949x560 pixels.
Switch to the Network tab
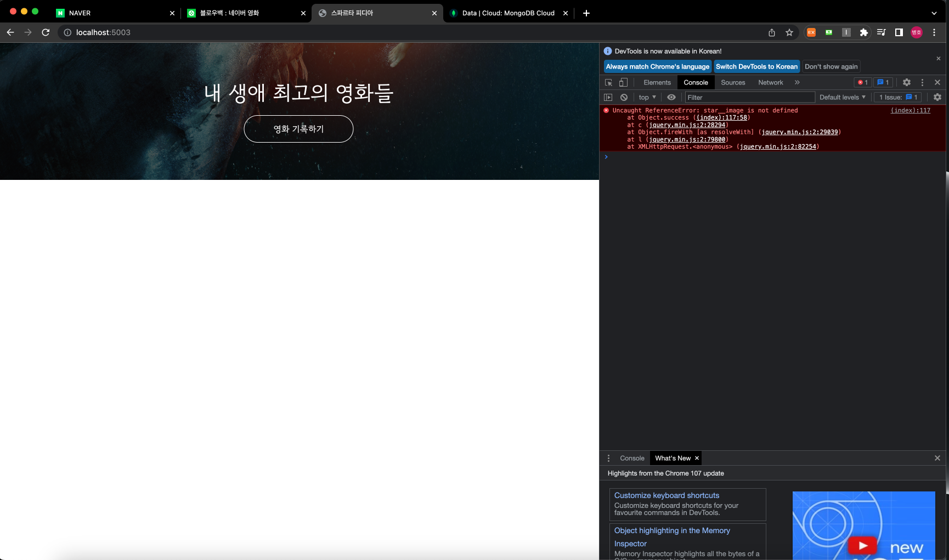[770, 82]
